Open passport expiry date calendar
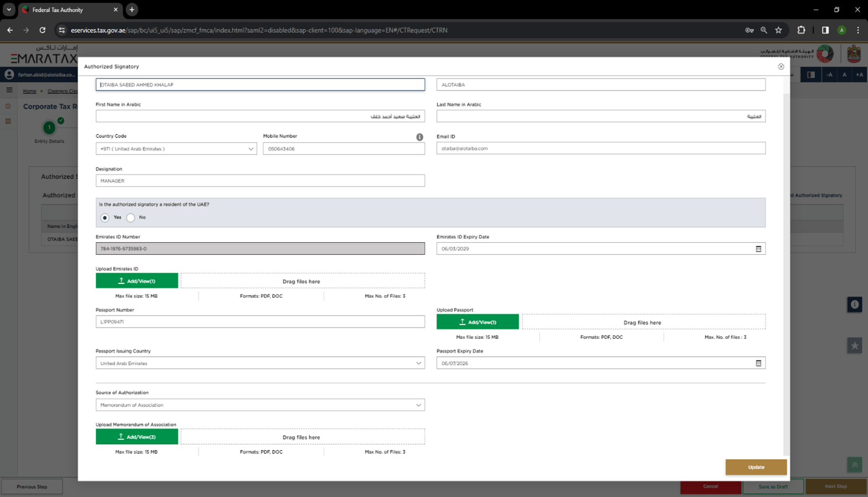 click(x=759, y=363)
